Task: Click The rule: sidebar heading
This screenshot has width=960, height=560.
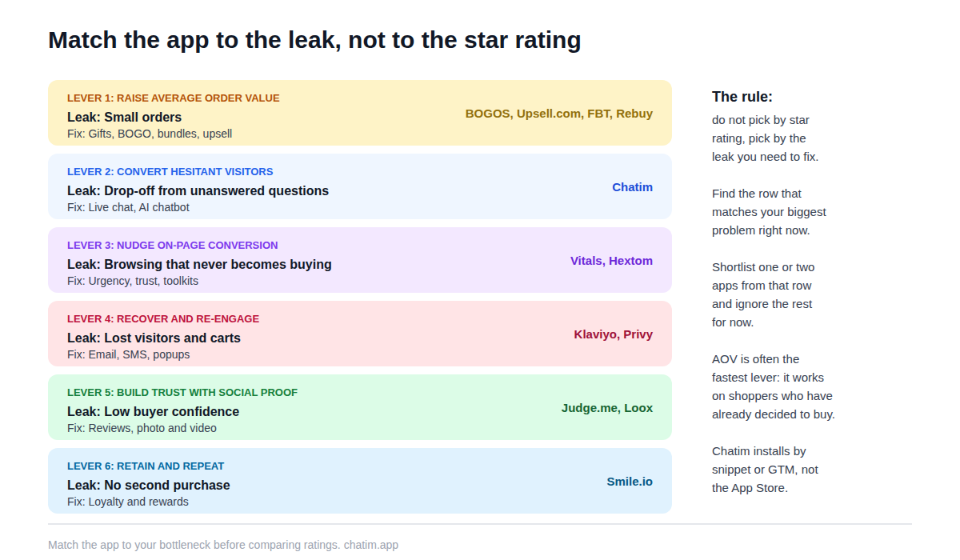Action: pyautogui.click(x=742, y=97)
